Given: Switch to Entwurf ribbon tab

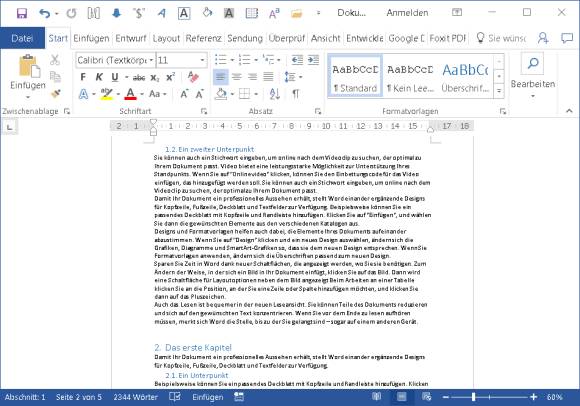Looking at the screenshot, I should pyautogui.click(x=131, y=38).
